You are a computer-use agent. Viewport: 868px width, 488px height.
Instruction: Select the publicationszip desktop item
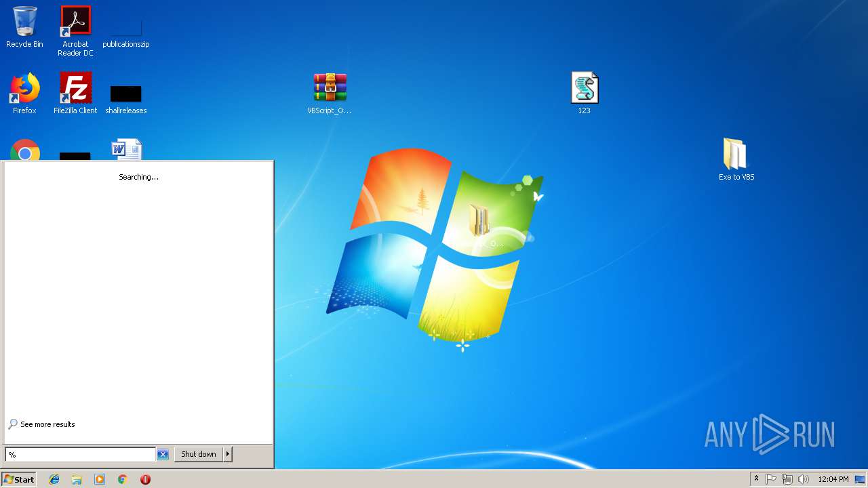[x=126, y=31]
